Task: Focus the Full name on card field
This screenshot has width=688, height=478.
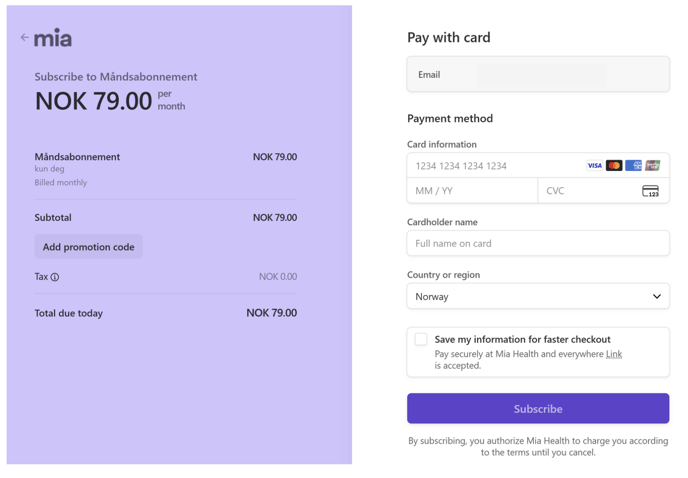Action: click(x=537, y=243)
